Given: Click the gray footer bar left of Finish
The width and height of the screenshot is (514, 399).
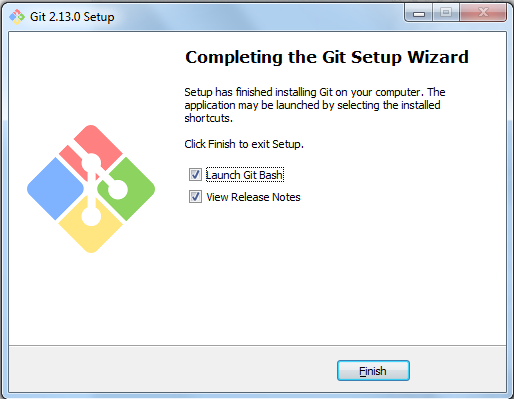Looking at the screenshot, I should click(x=173, y=369).
